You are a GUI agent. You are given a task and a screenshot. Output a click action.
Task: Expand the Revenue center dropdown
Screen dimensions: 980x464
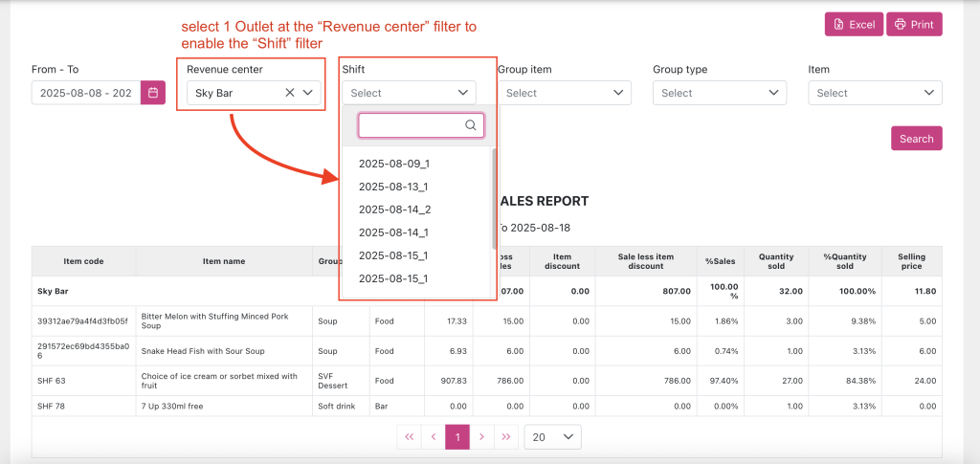tap(308, 93)
